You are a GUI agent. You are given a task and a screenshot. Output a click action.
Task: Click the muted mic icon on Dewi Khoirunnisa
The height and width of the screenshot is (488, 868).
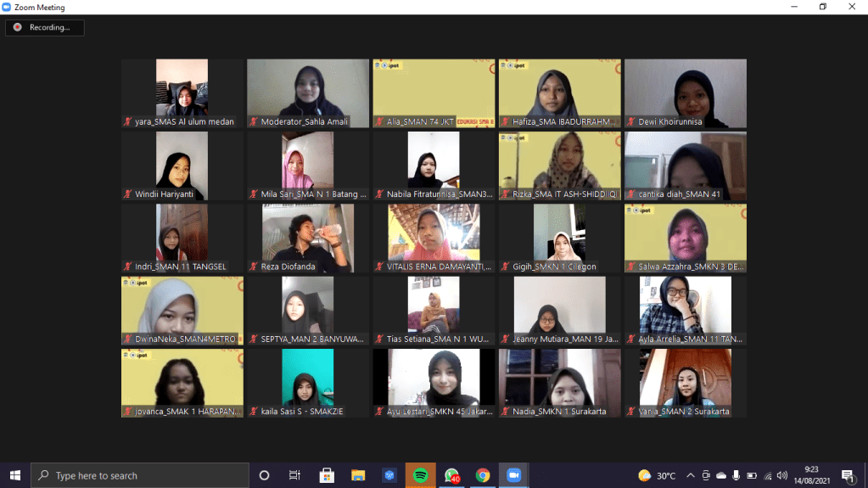coord(632,122)
